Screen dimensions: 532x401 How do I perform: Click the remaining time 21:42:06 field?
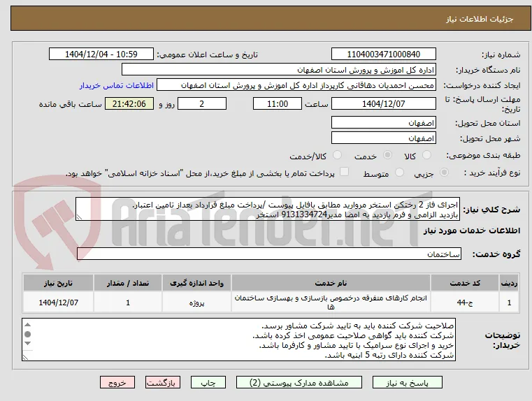pyautogui.click(x=129, y=103)
